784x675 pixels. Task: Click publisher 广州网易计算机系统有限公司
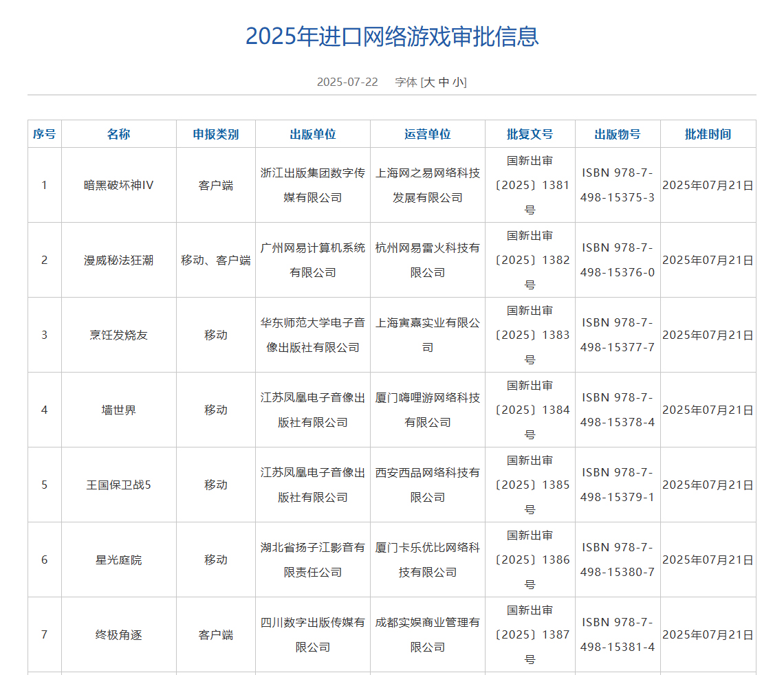pos(313,261)
